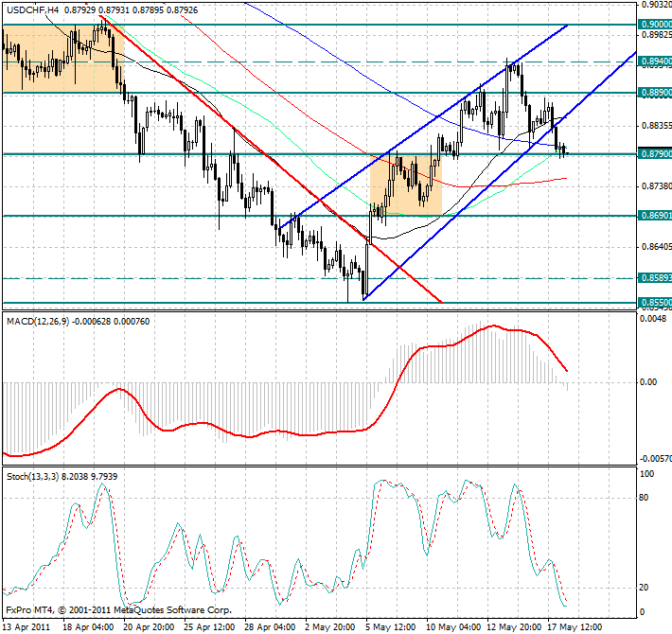Click the 0.8550 price level label
Image resolution: width=672 pixels, height=634 pixels.
pos(655,303)
